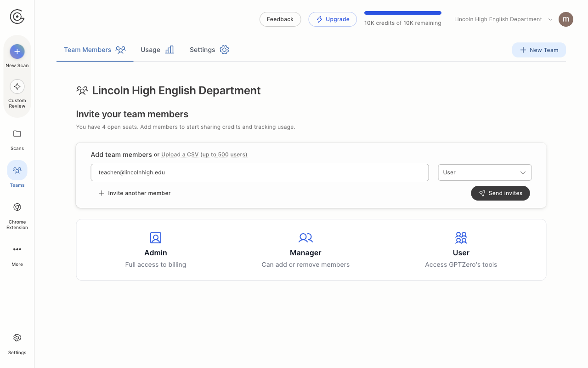
Task: Click the User role icon
Action: (461, 238)
